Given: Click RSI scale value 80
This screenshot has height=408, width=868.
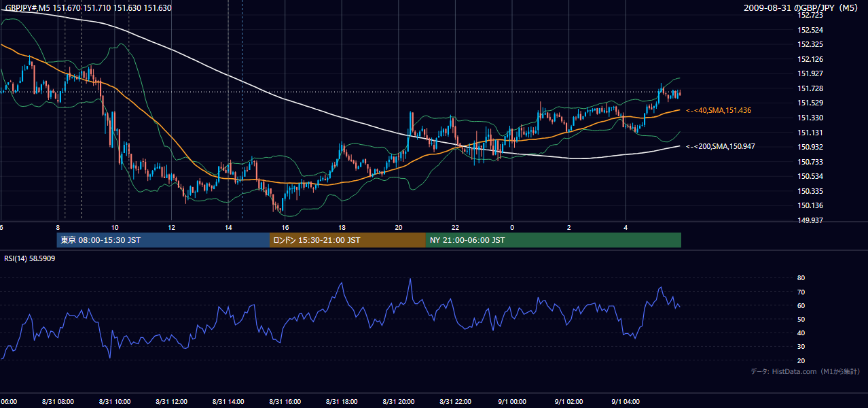Looking at the screenshot, I should tap(801, 278).
